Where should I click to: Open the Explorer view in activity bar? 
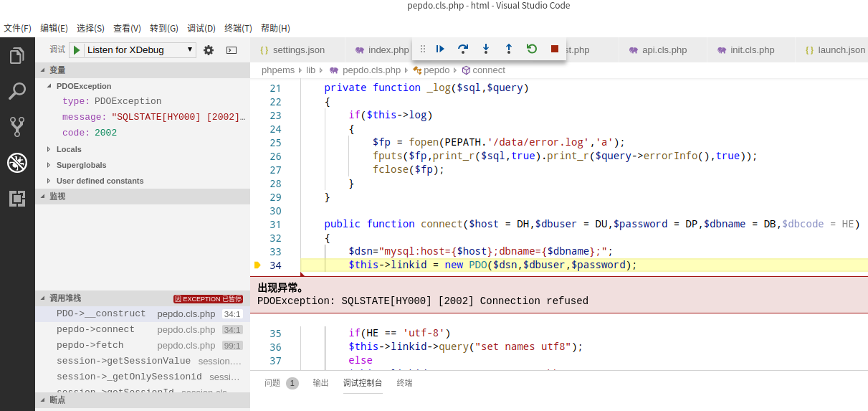pos(17,56)
